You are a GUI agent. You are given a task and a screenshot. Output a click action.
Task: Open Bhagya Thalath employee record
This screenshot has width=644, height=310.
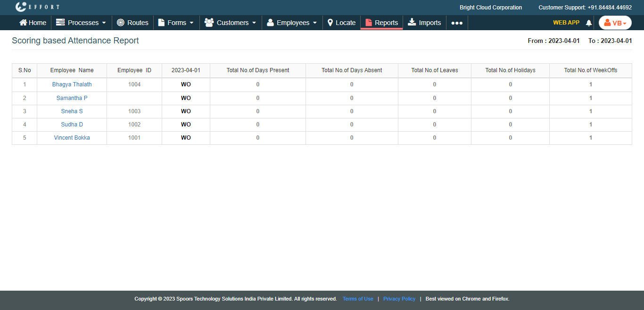pos(72,84)
